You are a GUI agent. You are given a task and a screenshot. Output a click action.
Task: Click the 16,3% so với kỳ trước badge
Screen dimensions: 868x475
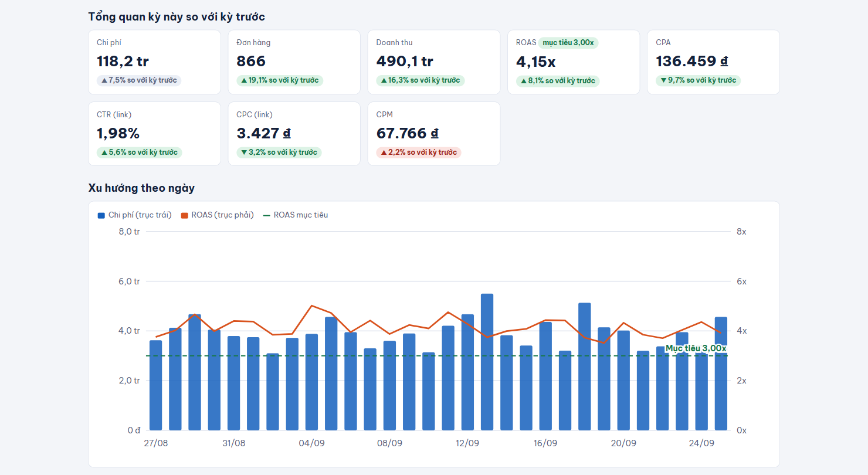click(x=421, y=80)
